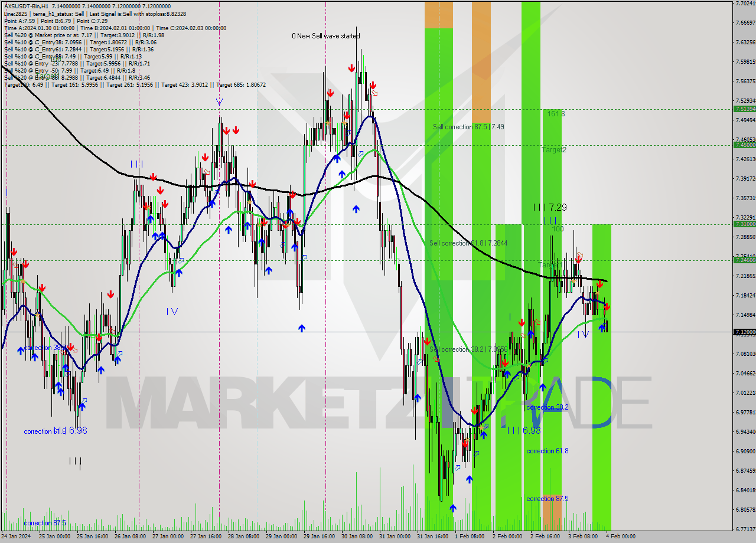Viewport: 756px width, 543px height.
Task: Click the 7.01221 price axis label
Action: (x=745, y=392)
